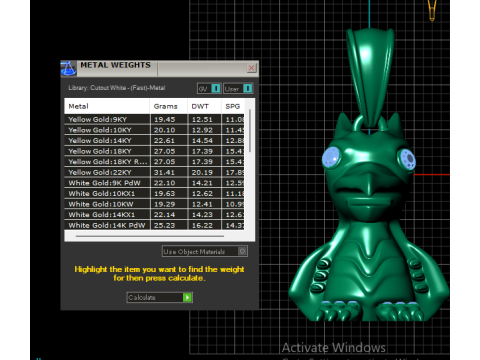
Task: Toggle the User library switch
Action: coord(248,88)
